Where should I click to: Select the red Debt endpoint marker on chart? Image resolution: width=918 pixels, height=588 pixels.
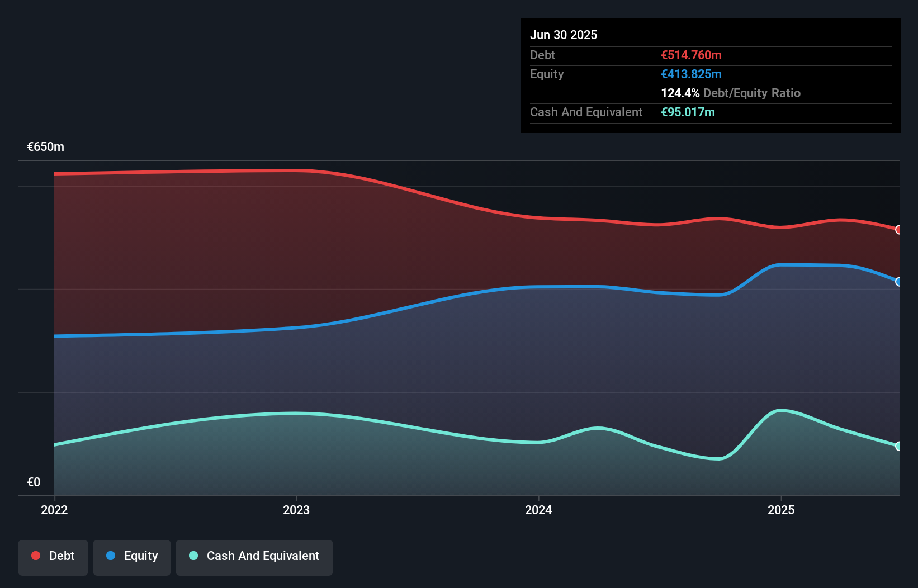point(898,229)
